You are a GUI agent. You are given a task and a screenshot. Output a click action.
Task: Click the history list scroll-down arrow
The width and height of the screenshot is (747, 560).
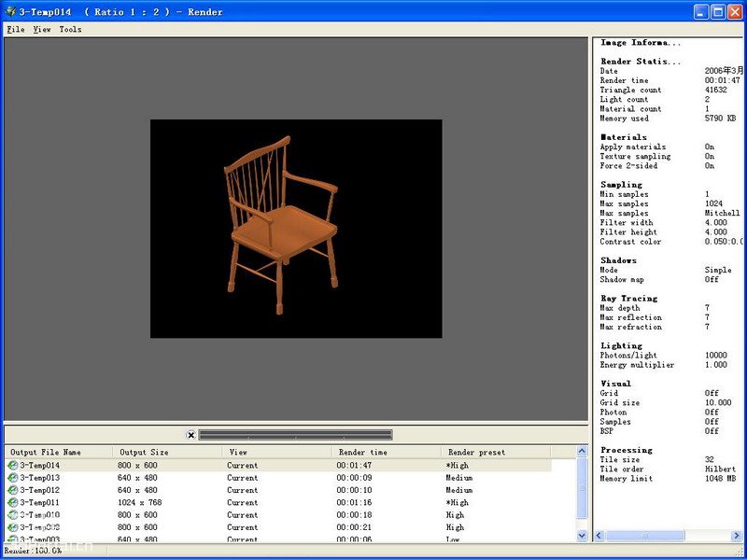pos(582,535)
